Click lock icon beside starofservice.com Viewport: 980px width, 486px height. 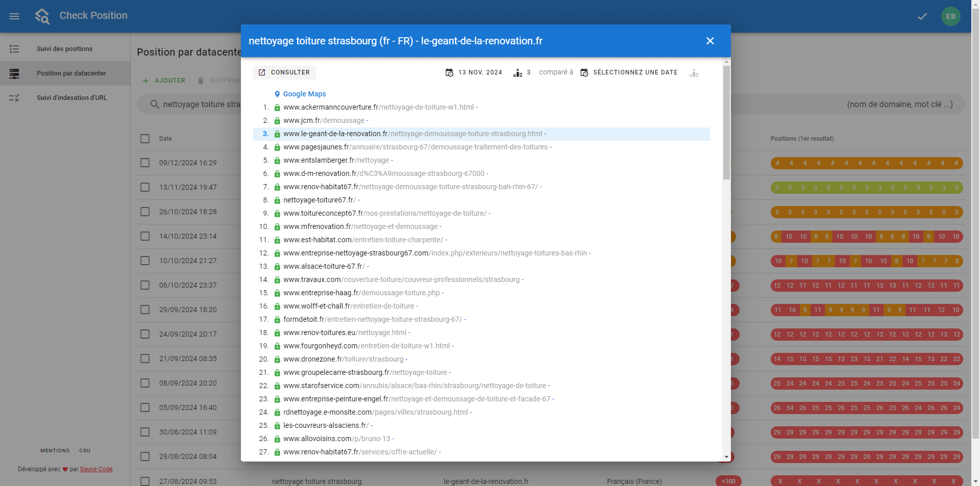point(277,386)
